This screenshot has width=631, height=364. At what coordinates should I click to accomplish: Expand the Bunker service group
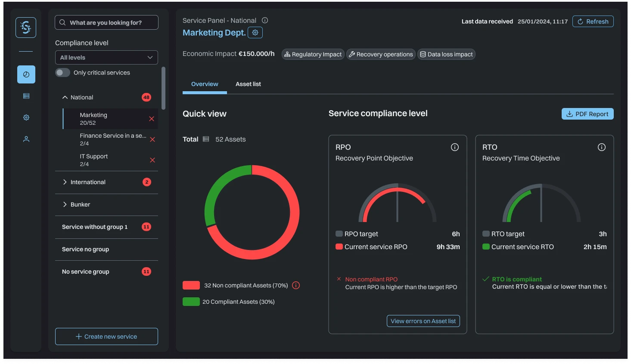point(65,204)
